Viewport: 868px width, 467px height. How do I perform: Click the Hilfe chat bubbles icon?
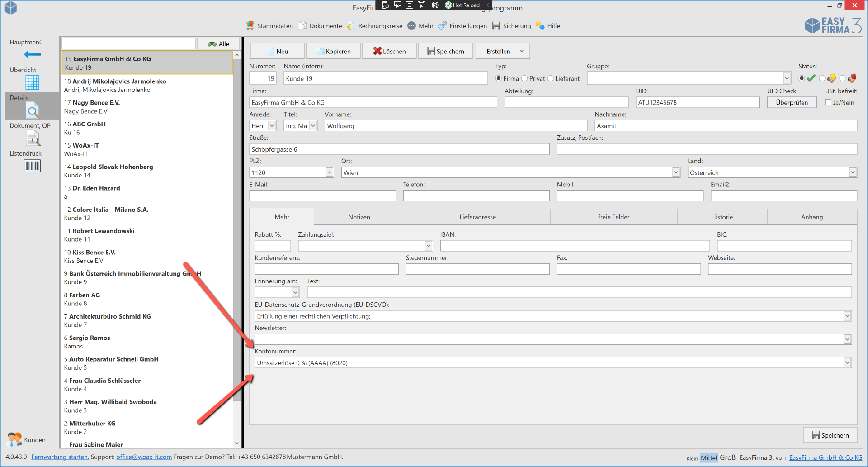[x=540, y=26]
